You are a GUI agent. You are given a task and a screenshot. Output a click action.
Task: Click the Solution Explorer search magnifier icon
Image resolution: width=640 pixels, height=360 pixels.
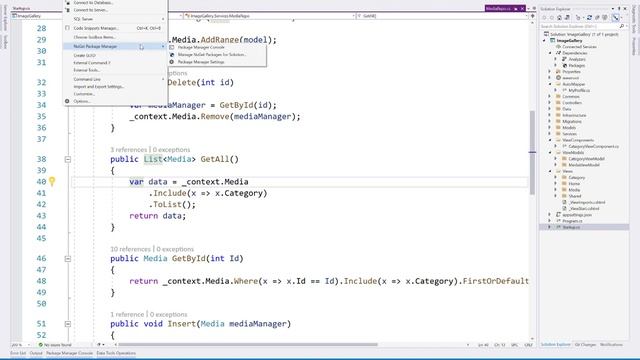tap(622, 26)
